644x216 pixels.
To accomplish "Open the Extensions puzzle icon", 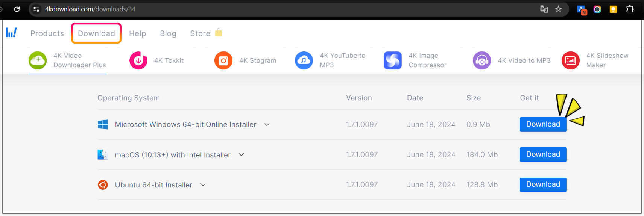I will pyautogui.click(x=630, y=9).
